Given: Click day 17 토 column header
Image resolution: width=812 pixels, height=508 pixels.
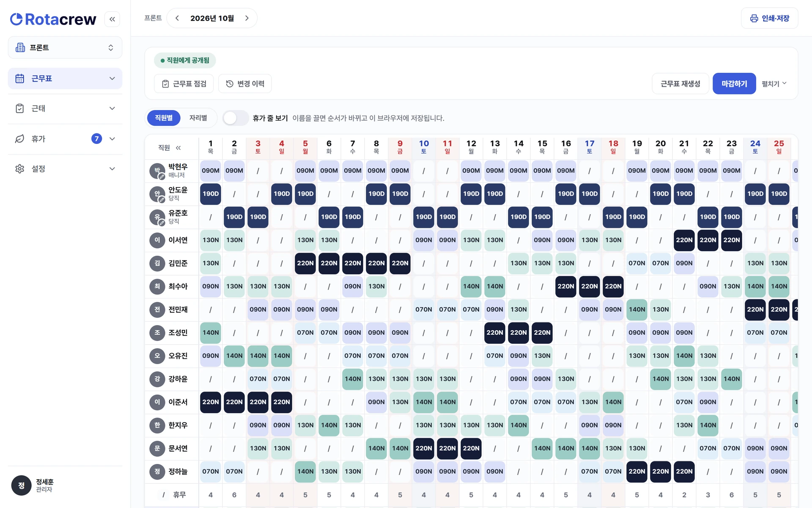Looking at the screenshot, I should (590, 147).
